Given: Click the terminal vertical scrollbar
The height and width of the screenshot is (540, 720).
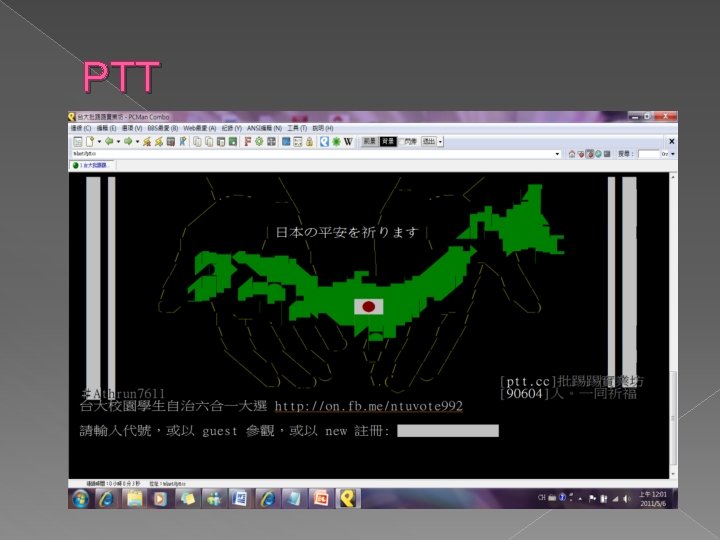Looking at the screenshot, I should (x=673, y=326).
